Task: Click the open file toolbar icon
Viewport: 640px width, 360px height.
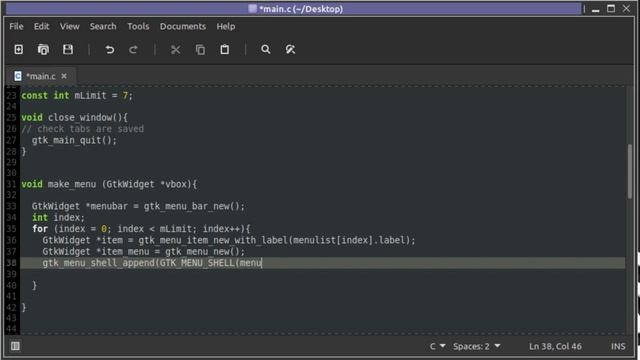Action: tap(43, 49)
